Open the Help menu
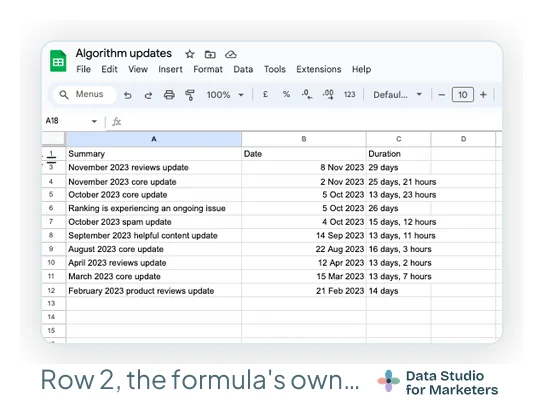 point(361,69)
